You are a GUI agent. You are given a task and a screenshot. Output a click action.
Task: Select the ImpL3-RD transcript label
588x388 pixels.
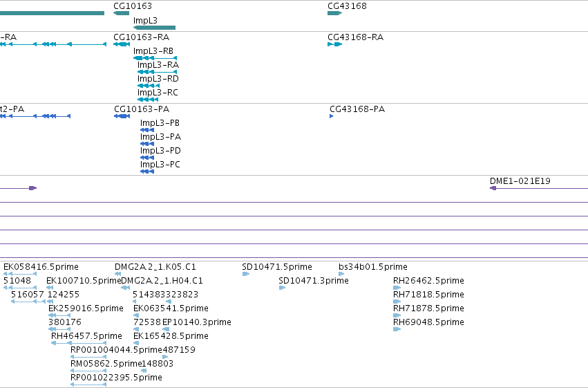pyautogui.click(x=158, y=79)
